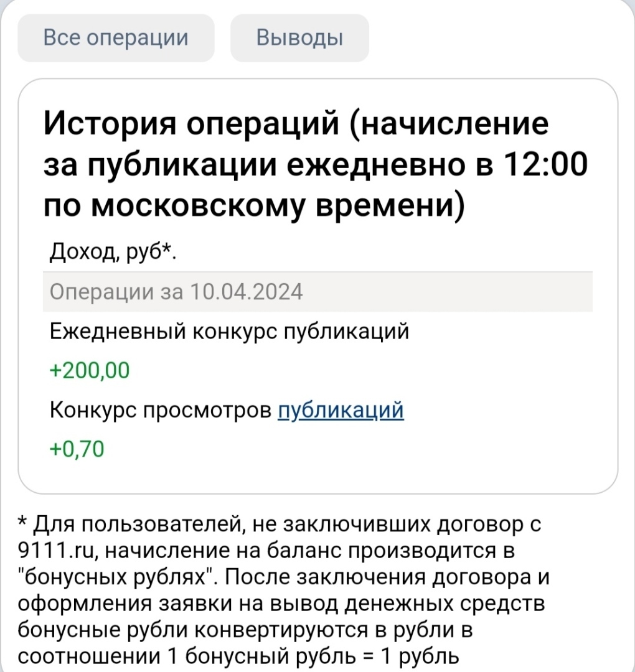
Task: Open the "Все операции" tab
Action: pos(116,38)
